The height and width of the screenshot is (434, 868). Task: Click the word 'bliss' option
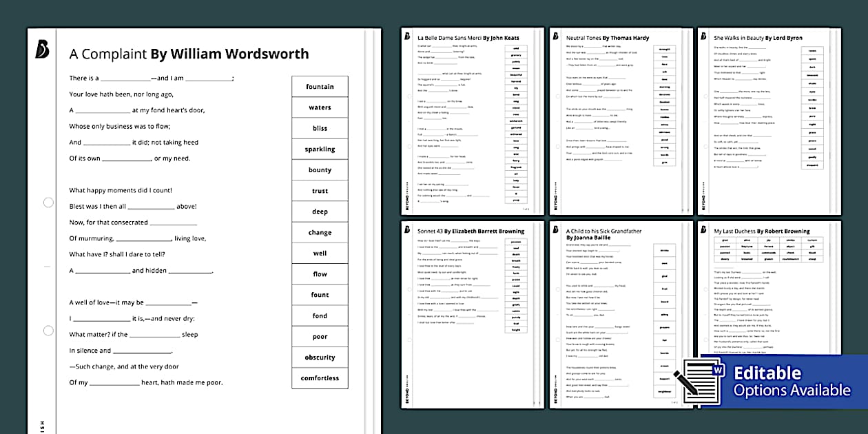pos(320,127)
